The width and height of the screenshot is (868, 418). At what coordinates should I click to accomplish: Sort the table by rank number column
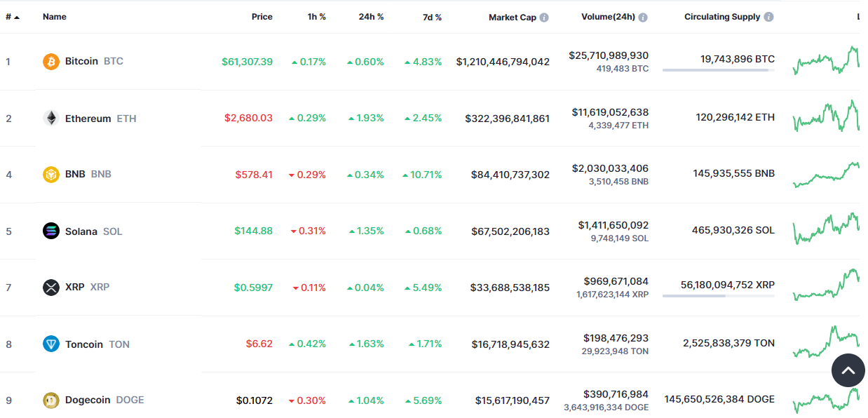tap(13, 17)
